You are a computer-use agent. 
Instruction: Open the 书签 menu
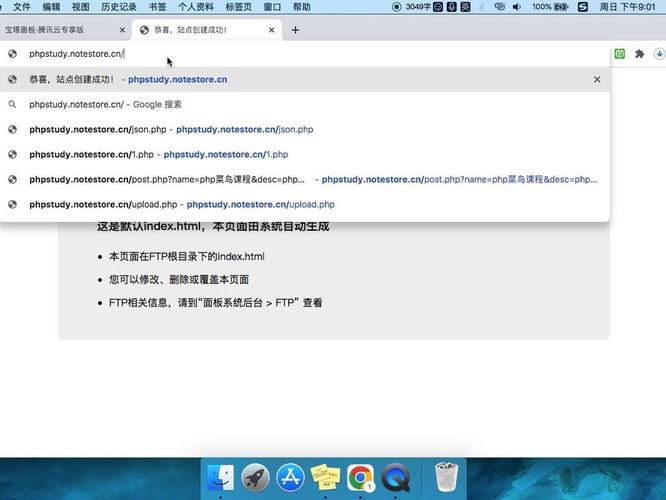click(x=158, y=7)
